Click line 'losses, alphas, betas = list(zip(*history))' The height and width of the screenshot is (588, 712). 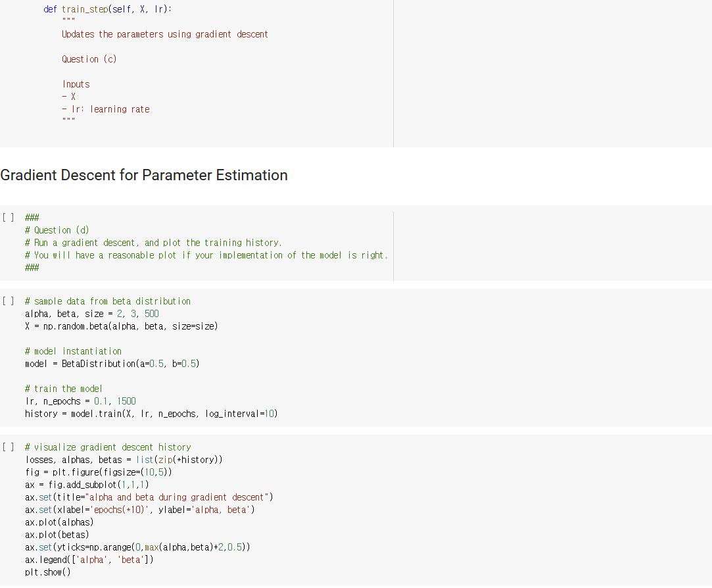click(x=124, y=459)
